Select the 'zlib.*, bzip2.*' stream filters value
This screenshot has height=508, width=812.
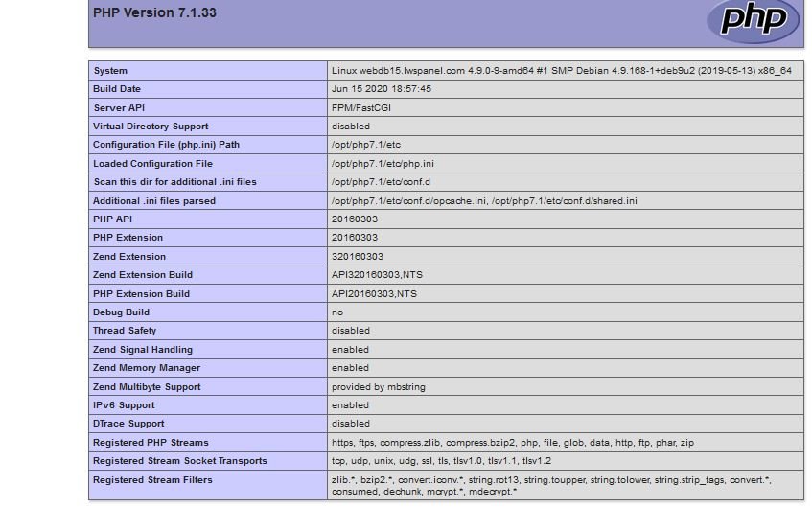pyautogui.click(x=551, y=486)
